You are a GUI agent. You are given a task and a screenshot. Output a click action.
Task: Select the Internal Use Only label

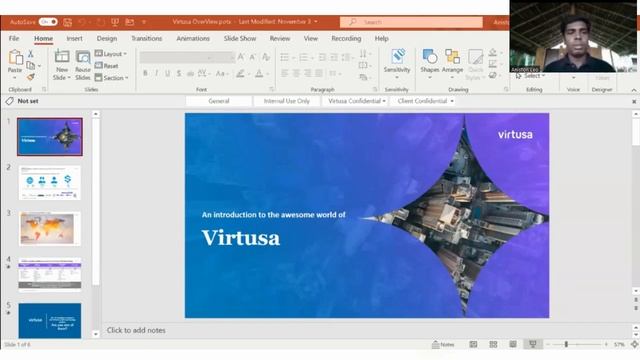click(x=287, y=101)
